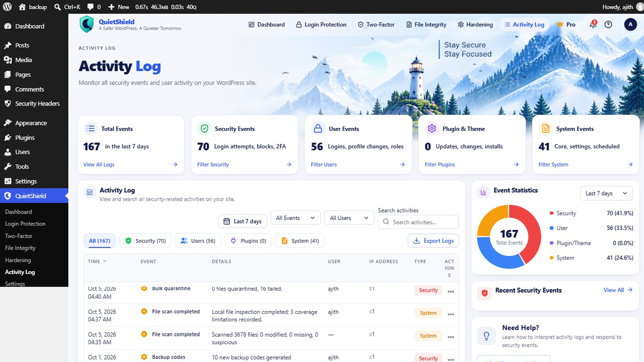644x362 pixels.
Task: Click the WordPress logo in admin bar
Action: [8, 7]
